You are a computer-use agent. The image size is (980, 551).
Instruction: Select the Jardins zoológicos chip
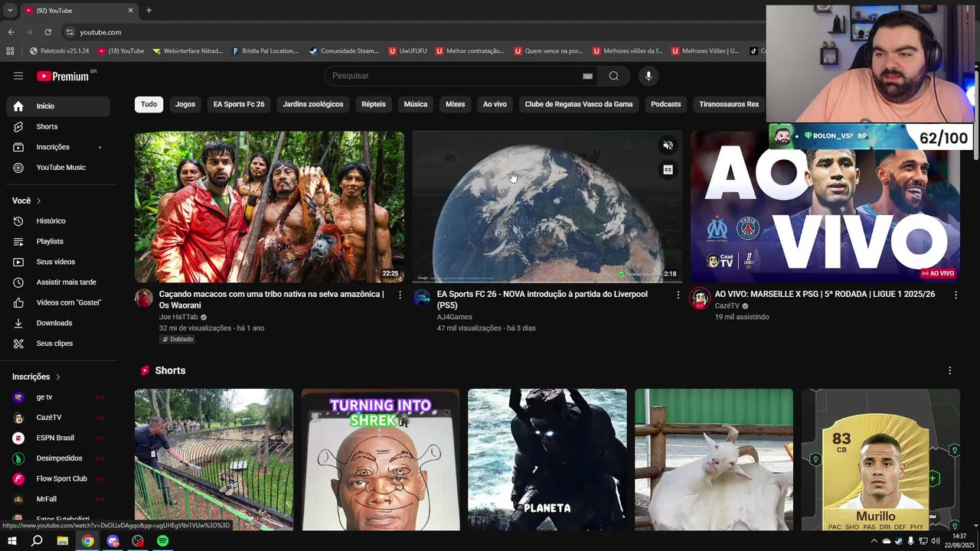[313, 104]
